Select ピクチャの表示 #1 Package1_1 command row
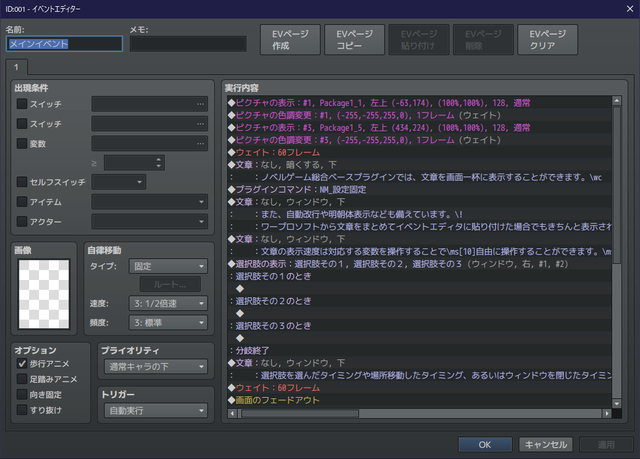This screenshot has height=459, width=640. 419,103
